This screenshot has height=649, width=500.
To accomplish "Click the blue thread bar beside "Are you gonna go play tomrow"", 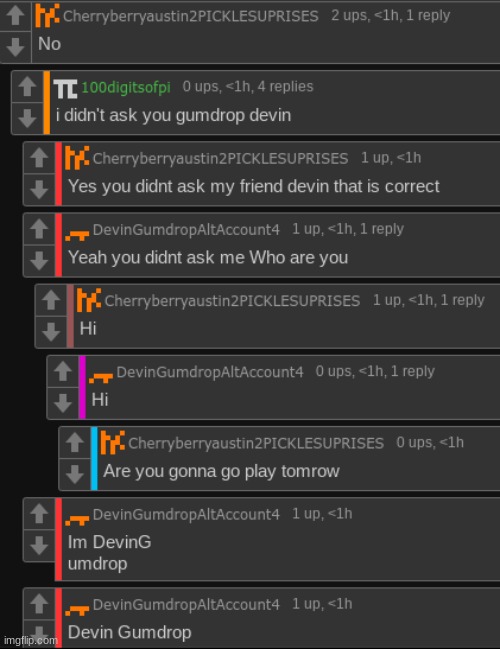I will click(x=94, y=458).
